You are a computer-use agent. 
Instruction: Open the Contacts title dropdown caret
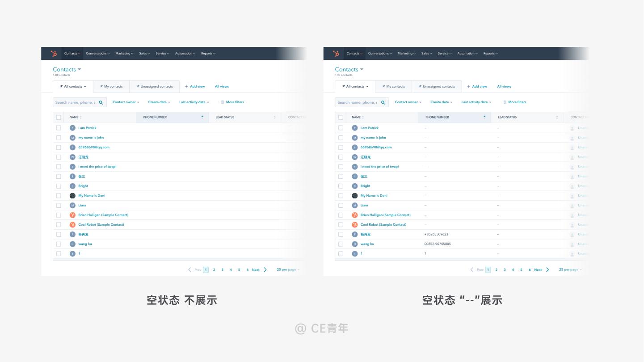[79, 69]
